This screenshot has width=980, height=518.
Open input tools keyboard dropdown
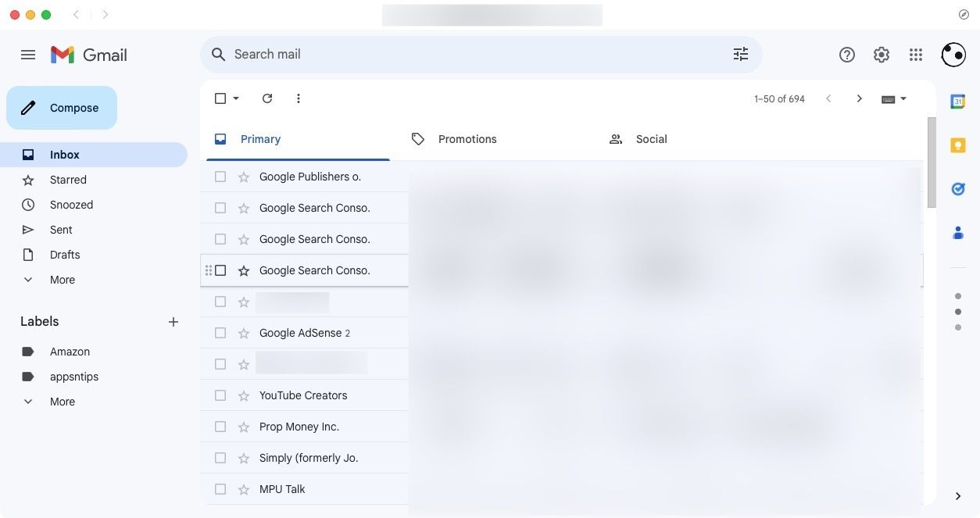click(903, 98)
